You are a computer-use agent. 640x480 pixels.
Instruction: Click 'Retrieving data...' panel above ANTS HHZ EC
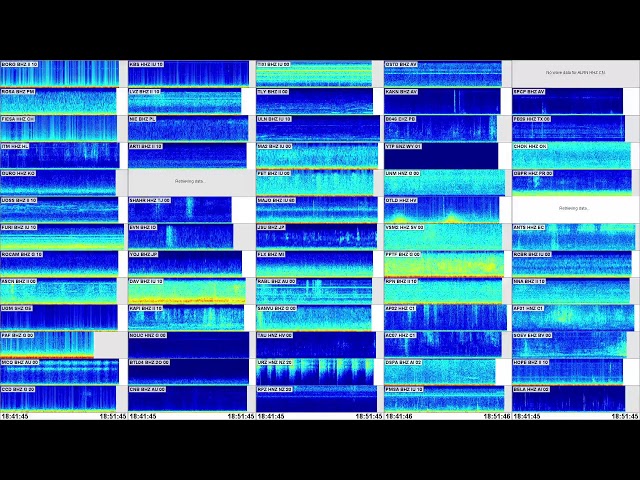(574, 209)
